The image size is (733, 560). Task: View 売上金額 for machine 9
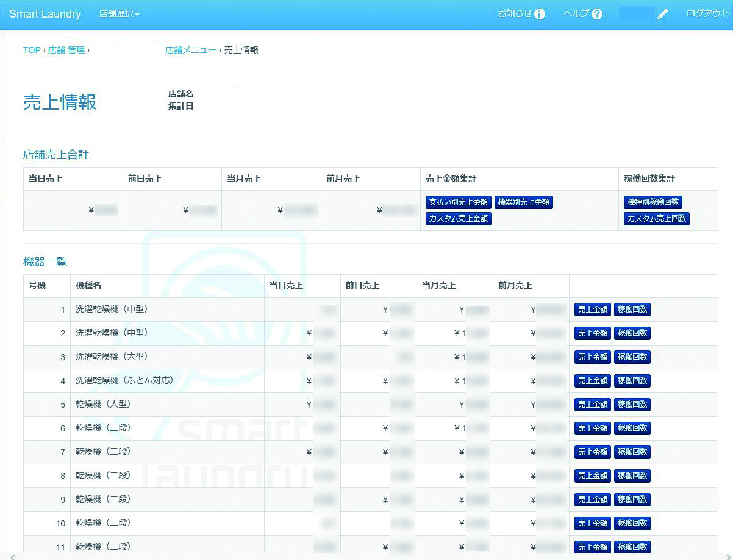[593, 500]
